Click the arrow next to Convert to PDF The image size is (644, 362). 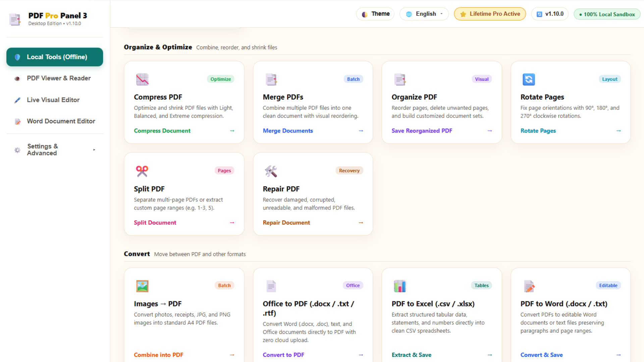(x=361, y=355)
